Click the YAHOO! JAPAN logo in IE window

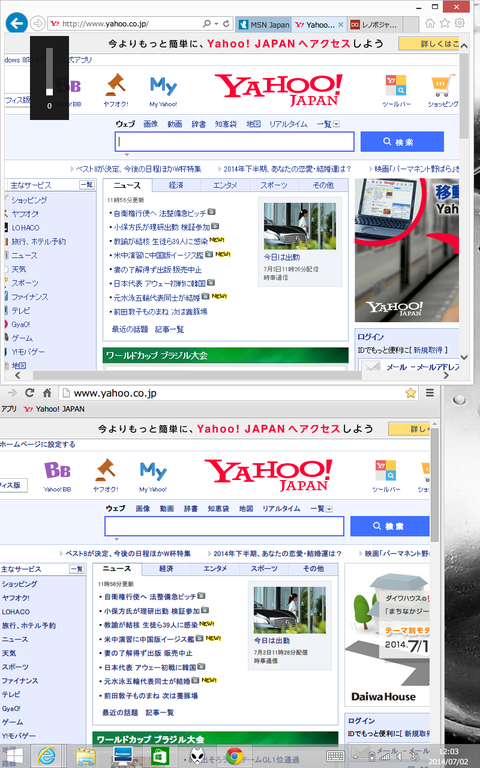(279, 89)
